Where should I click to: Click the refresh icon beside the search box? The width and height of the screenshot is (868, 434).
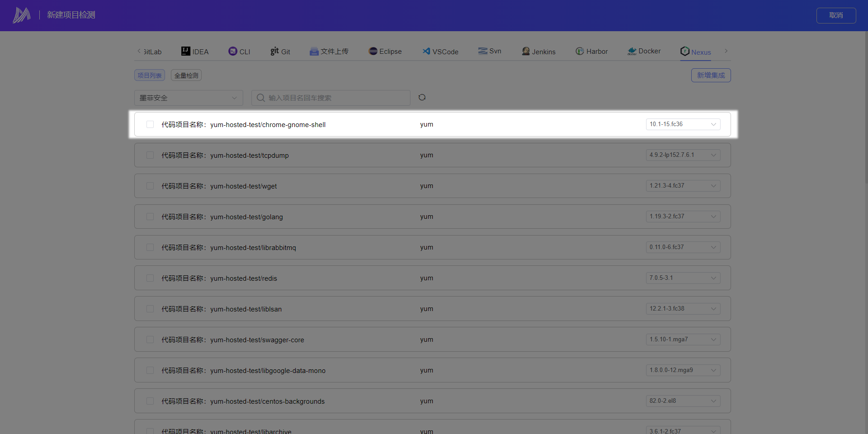coord(422,97)
